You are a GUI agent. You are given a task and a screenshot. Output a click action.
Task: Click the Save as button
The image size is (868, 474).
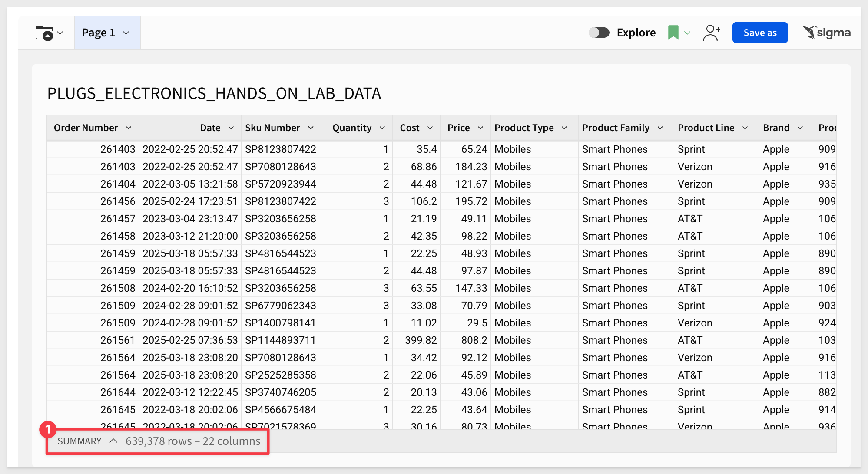tap(760, 33)
